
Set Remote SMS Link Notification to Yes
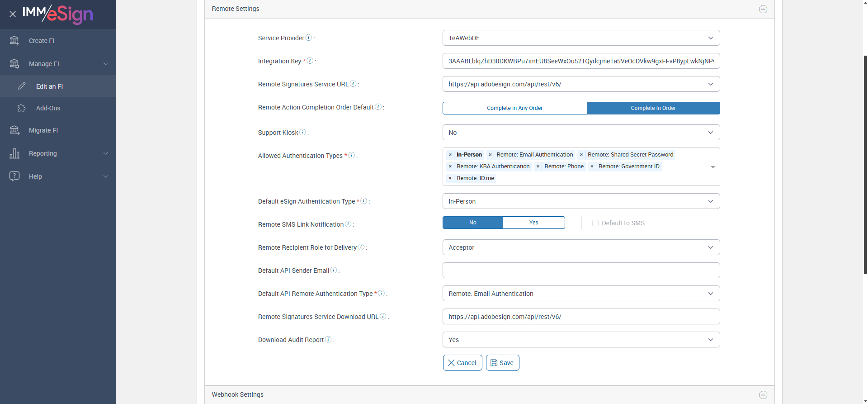pyautogui.click(x=533, y=223)
